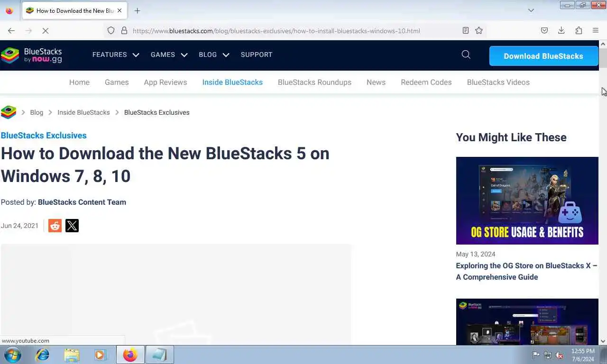
Task: Click the OG Store Usage & Benefits thumbnail
Action: [x=527, y=200]
